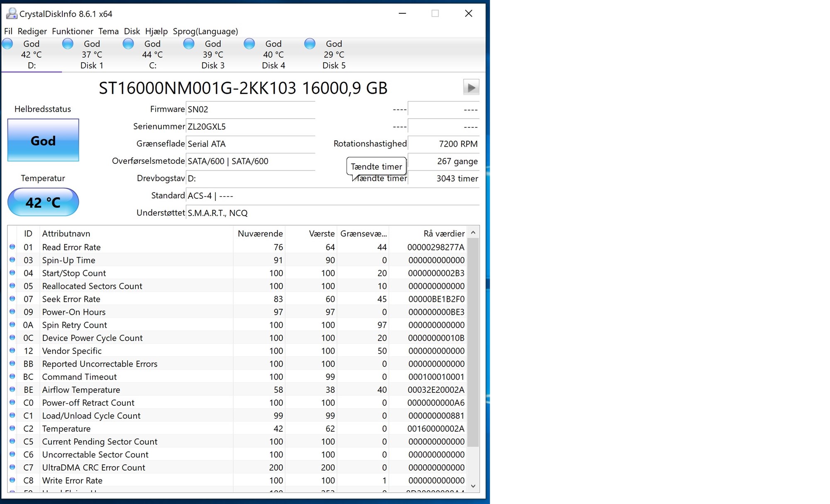The width and height of the screenshot is (830, 504).
Task: Click the 267 gange power-on count field
Action: [444, 161]
